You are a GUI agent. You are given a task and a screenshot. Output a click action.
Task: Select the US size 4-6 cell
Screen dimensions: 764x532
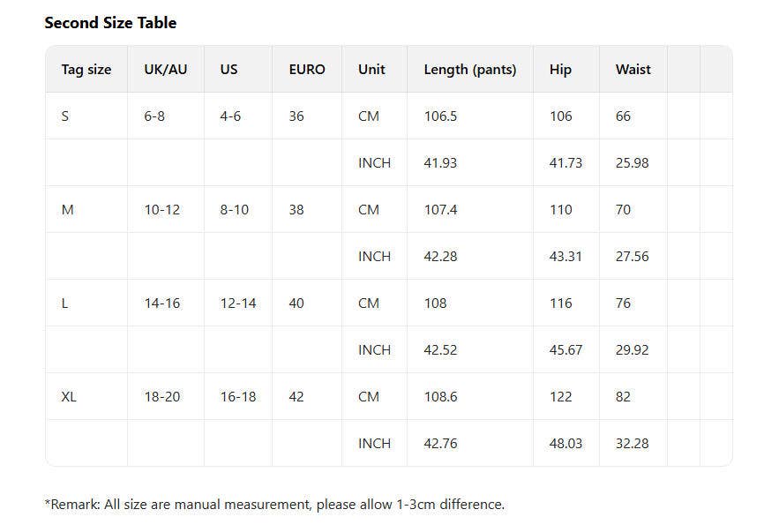(230, 116)
